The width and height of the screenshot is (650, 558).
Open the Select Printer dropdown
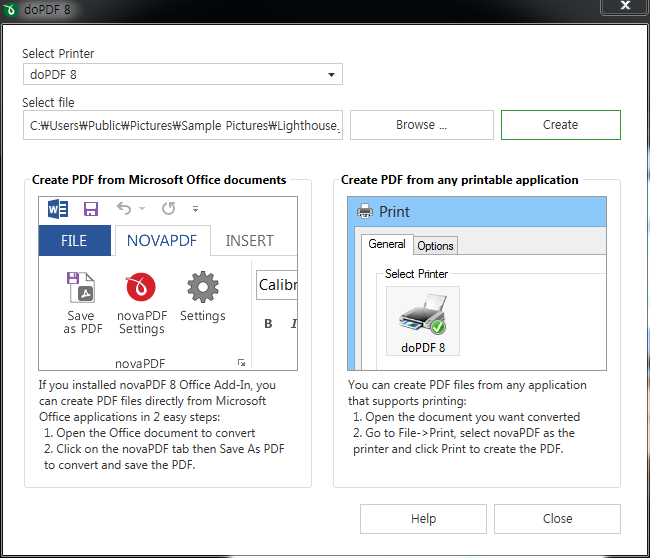(x=183, y=75)
